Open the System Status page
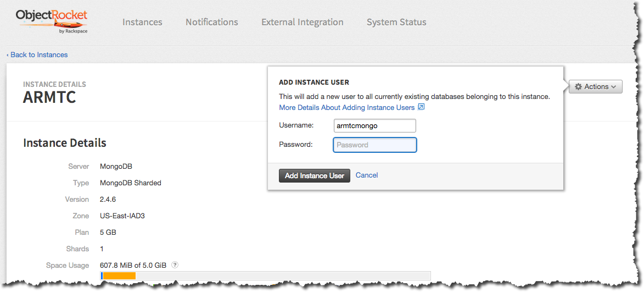The height and width of the screenshot is (292, 644). click(x=396, y=22)
